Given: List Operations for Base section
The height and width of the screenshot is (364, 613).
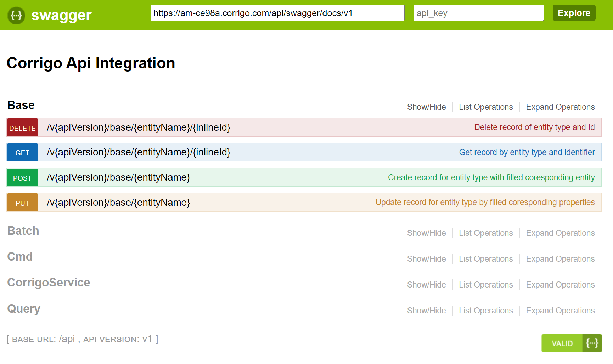Looking at the screenshot, I should click(486, 107).
